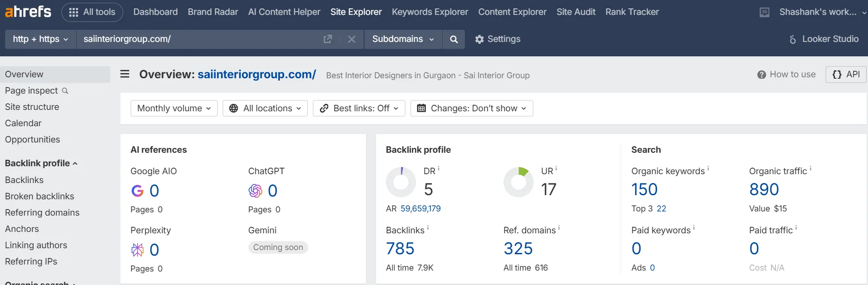Open the All tools grid menu
This screenshot has height=285, width=868.
[x=92, y=12]
